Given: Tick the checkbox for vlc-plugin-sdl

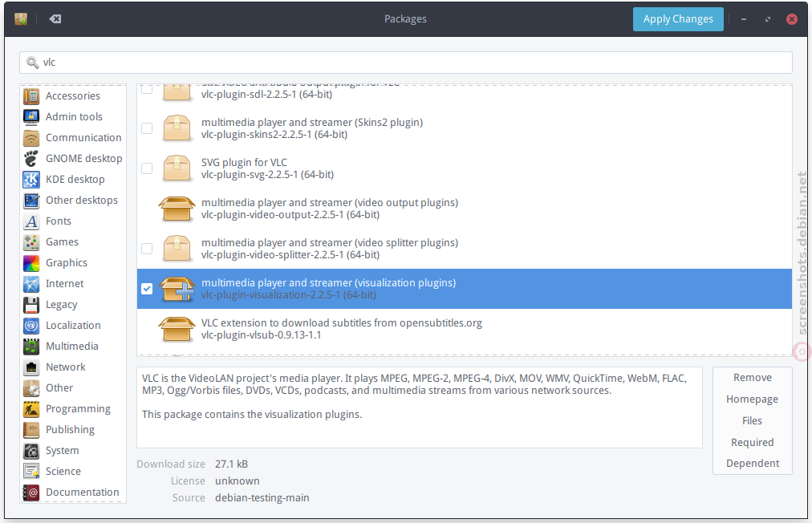Looking at the screenshot, I should tap(147, 89).
